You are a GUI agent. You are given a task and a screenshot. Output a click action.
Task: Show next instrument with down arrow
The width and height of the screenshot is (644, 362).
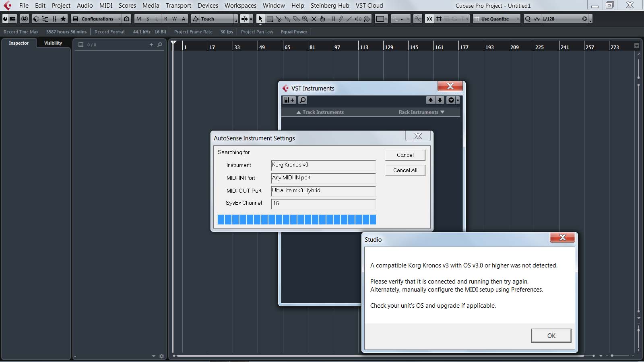(440, 100)
